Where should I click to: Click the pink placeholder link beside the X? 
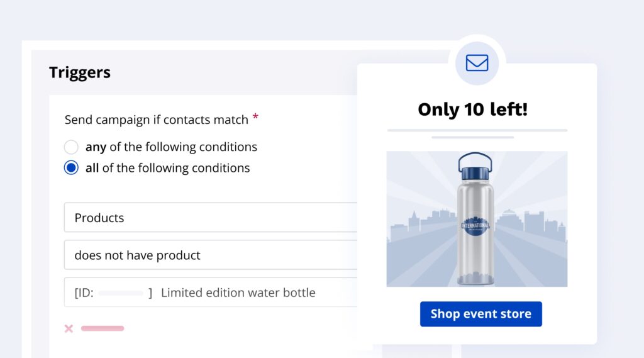pos(103,328)
